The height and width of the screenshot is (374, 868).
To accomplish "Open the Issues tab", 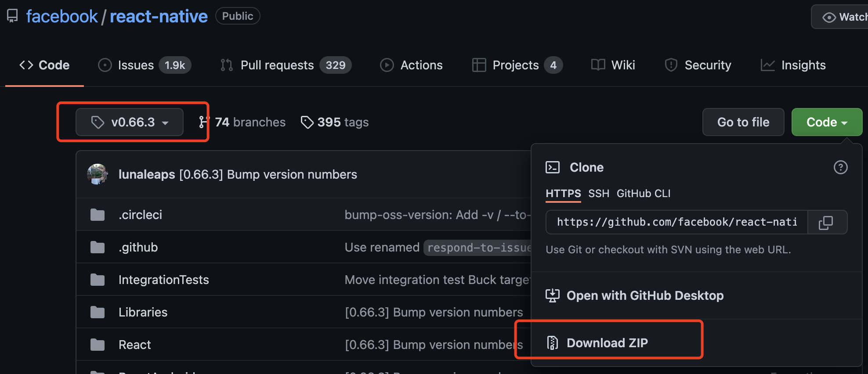I will (x=145, y=65).
